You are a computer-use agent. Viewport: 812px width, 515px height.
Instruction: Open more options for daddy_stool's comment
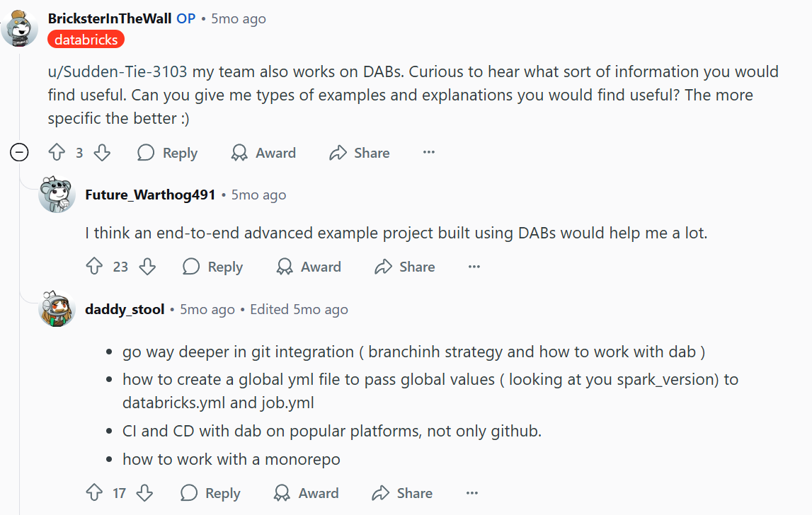472,493
